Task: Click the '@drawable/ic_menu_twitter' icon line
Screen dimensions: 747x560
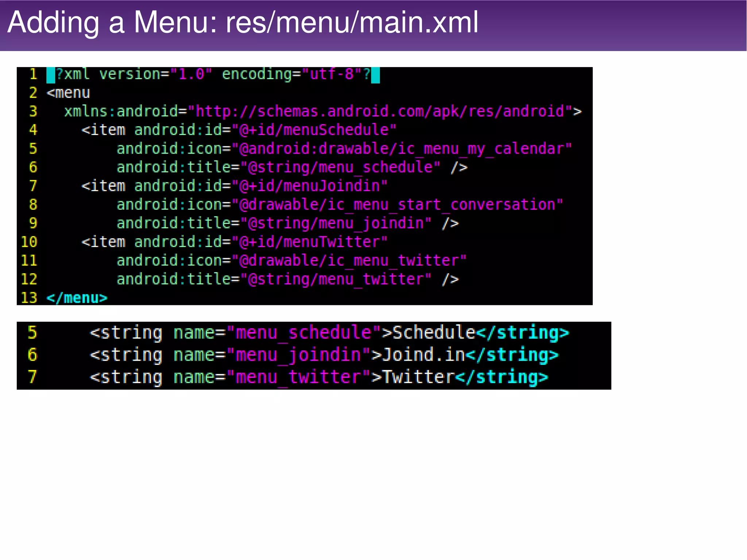Action: click(x=292, y=261)
